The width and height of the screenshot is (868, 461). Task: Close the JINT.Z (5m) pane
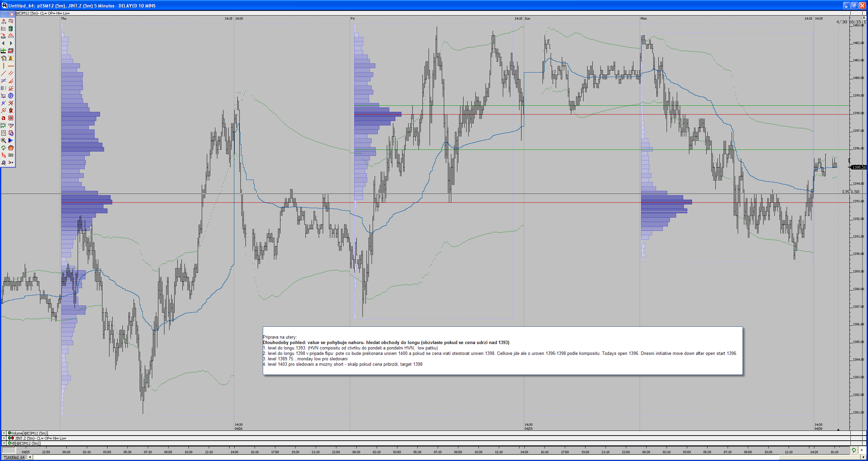(4, 438)
